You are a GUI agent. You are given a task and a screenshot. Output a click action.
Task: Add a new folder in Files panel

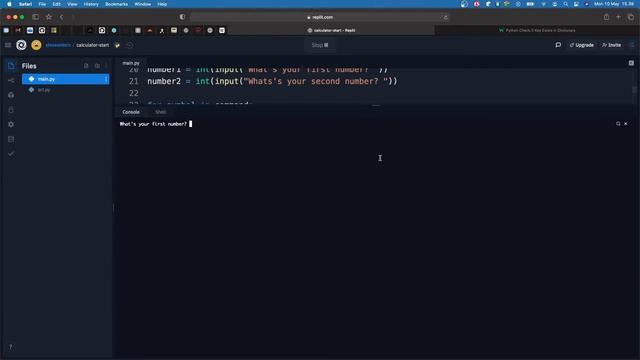[97, 66]
